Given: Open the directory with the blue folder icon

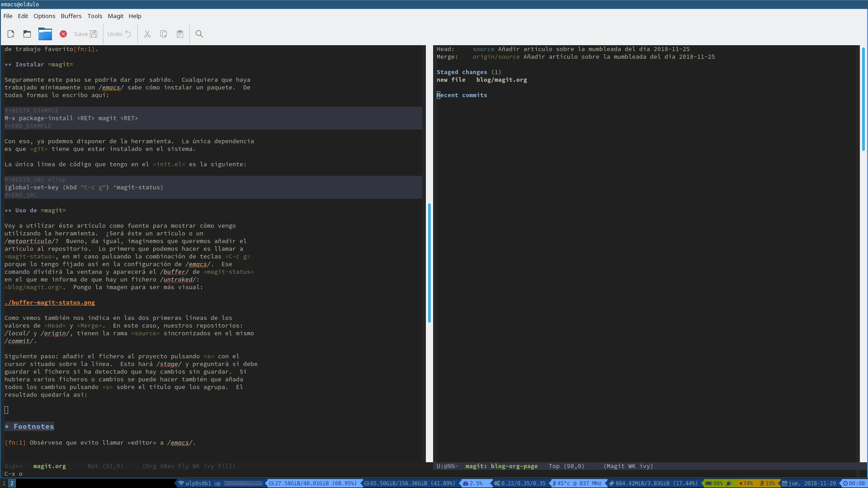Looking at the screenshot, I should [45, 34].
